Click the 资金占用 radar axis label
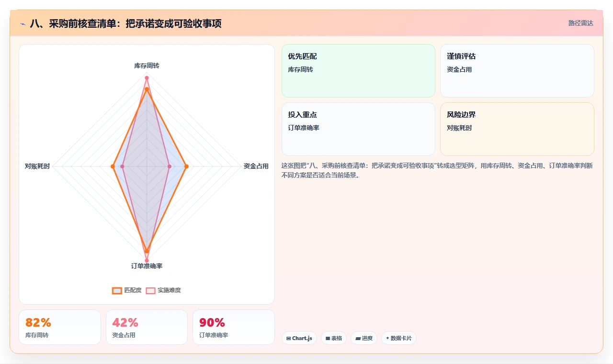 pos(256,166)
